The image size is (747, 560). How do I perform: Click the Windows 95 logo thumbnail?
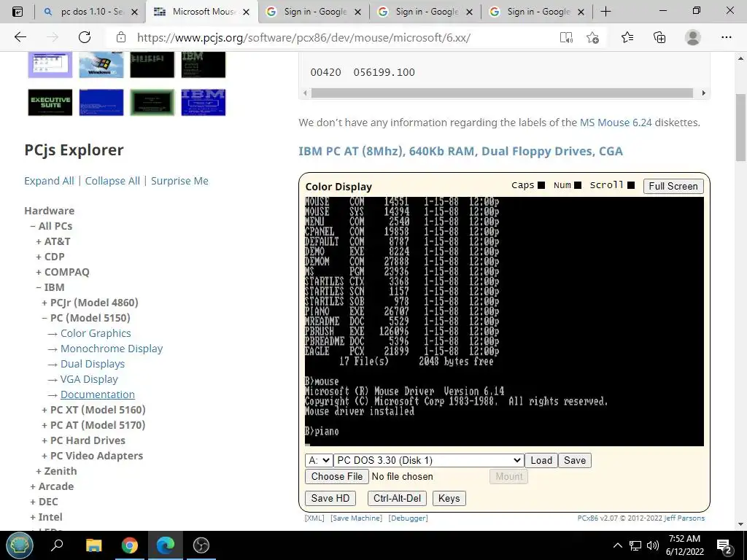click(x=101, y=65)
